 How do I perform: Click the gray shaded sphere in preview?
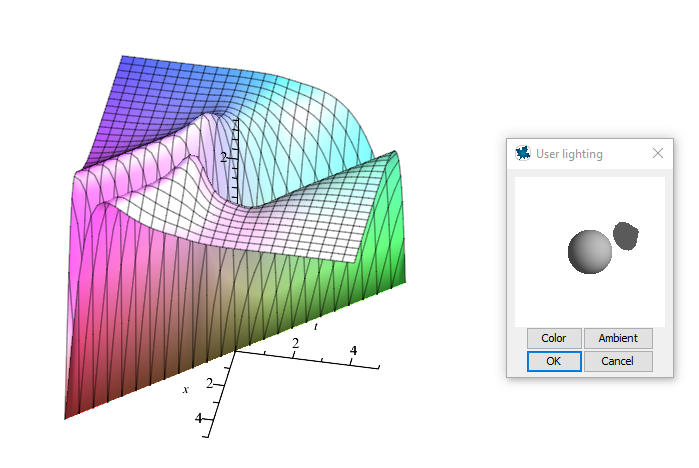tap(589, 251)
